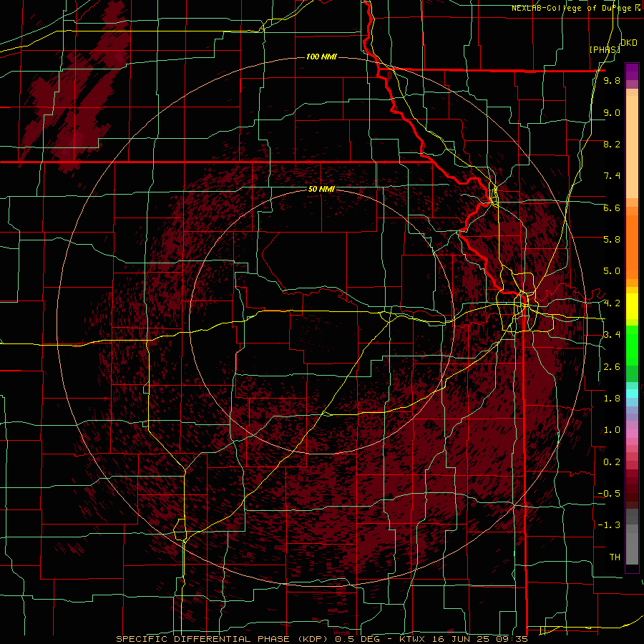Click the 7.4 color scale value
Image resolution: width=644 pixels, height=644 pixels.
(x=612, y=176)
